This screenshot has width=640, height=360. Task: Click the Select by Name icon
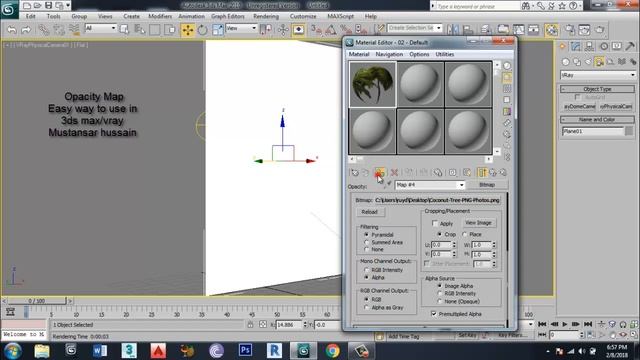tap(140, 29)
